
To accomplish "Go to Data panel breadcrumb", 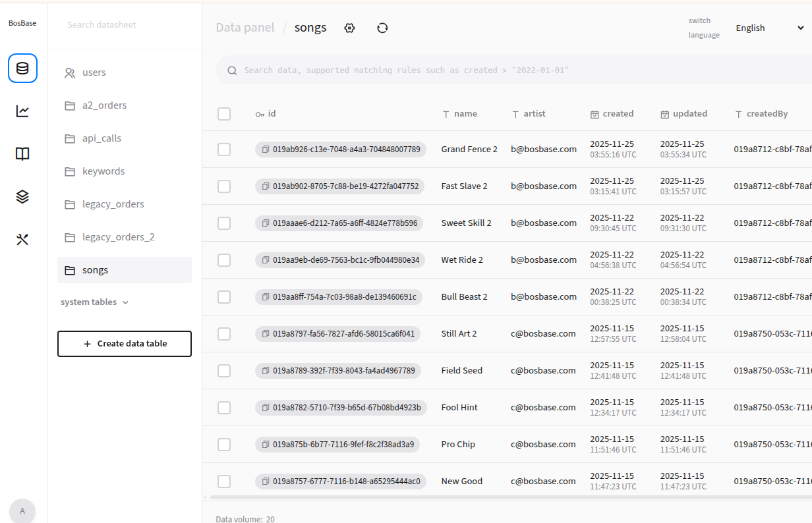I will (245, 28).
